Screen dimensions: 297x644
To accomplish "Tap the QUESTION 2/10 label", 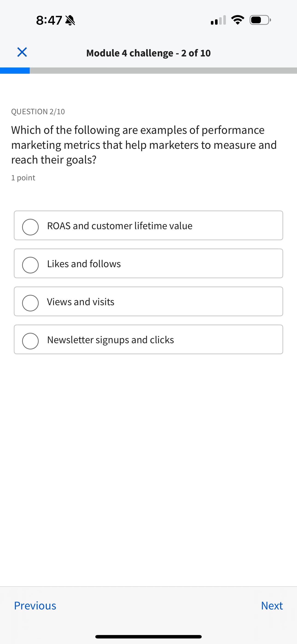I will [38, 111].
